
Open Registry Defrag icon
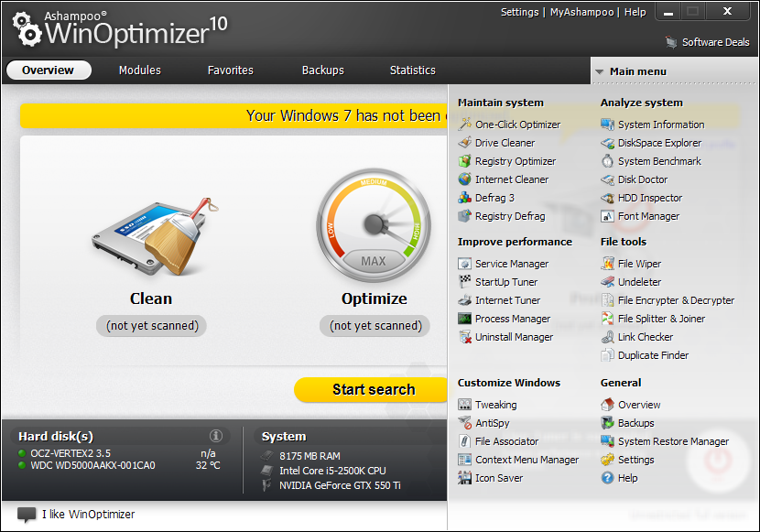[x=465, y=216]
